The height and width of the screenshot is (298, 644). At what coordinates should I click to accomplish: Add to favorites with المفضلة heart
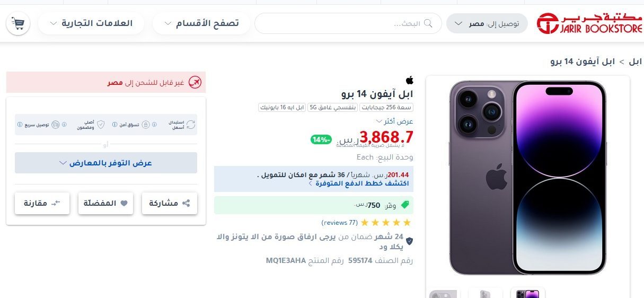(106, 204)
